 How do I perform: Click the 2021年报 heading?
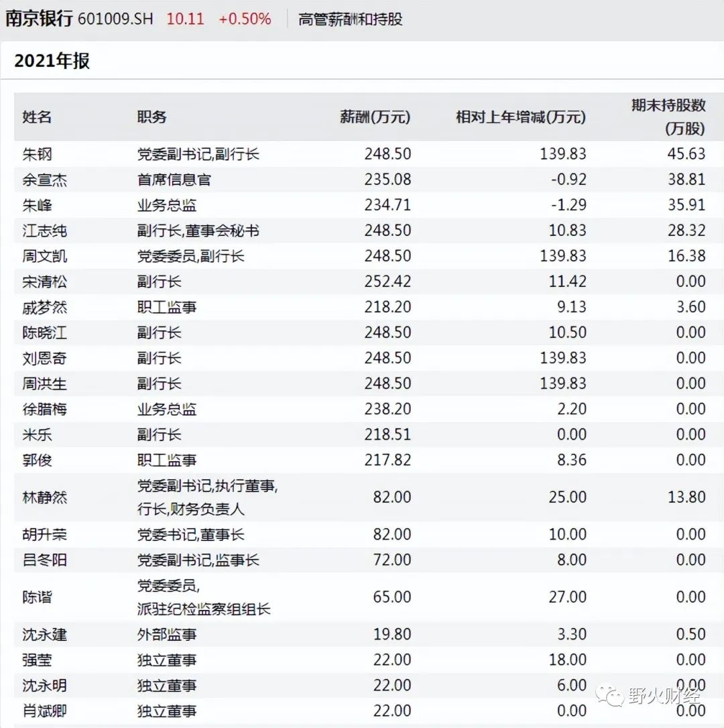point(52,61)
